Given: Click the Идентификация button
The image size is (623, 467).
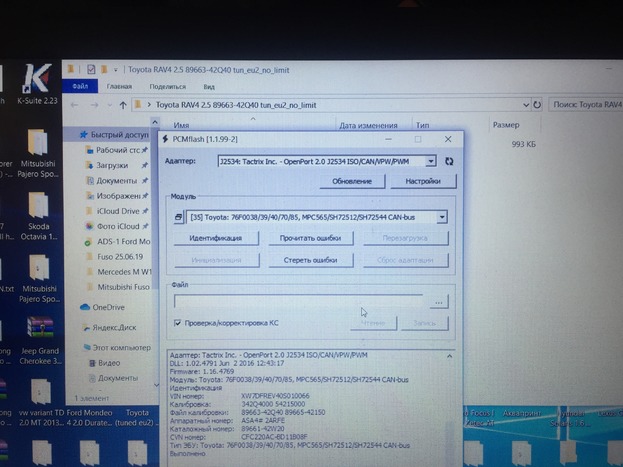Looking at the screenshot, I should tap(215, 238).
